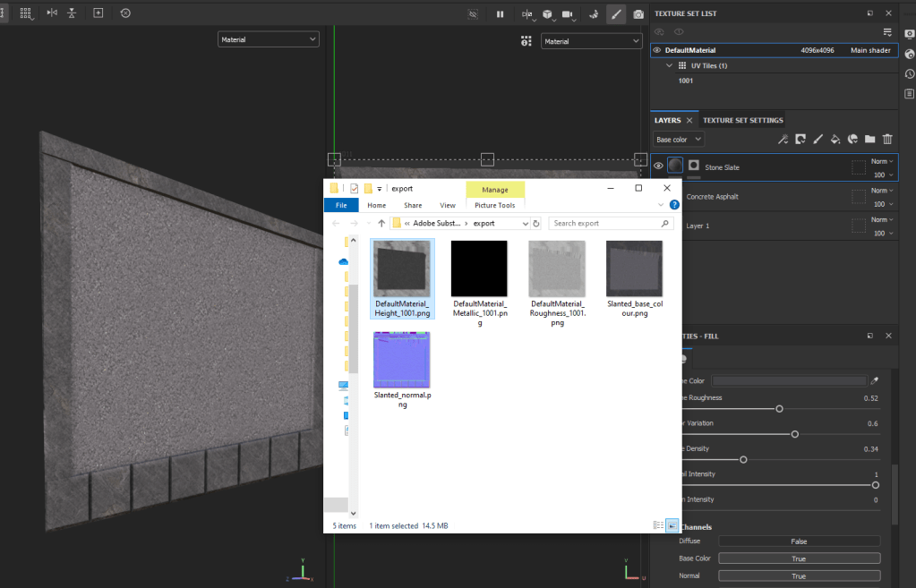Hide the Stone Slate layer
The height and width of the screenshot is (588, 916).
coord(658,166)
